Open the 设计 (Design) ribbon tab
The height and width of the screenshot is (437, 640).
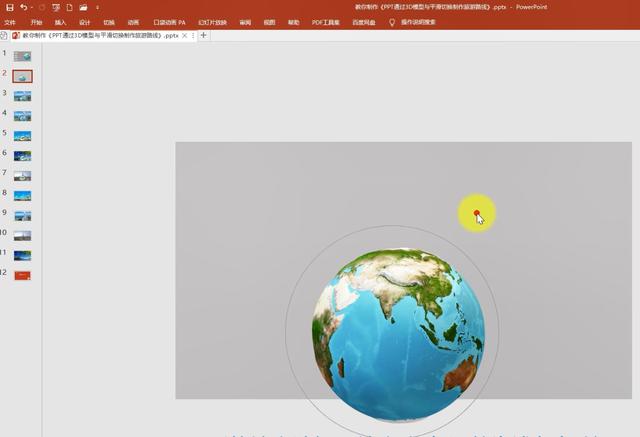(x=85, y=21)
